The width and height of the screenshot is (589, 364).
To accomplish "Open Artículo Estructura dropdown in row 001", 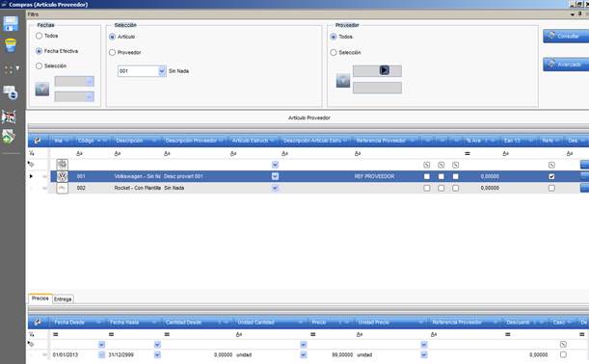I will pyautogui.click(x=275, y=176).
